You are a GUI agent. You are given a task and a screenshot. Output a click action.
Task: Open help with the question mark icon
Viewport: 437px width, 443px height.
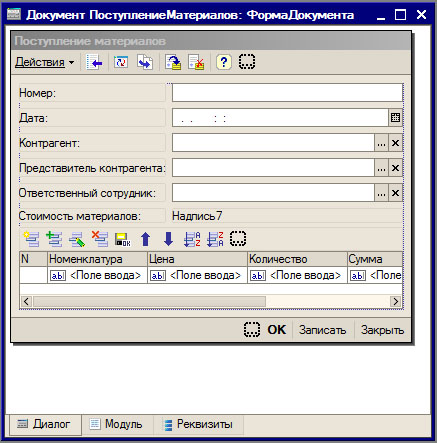pos(224,62)
